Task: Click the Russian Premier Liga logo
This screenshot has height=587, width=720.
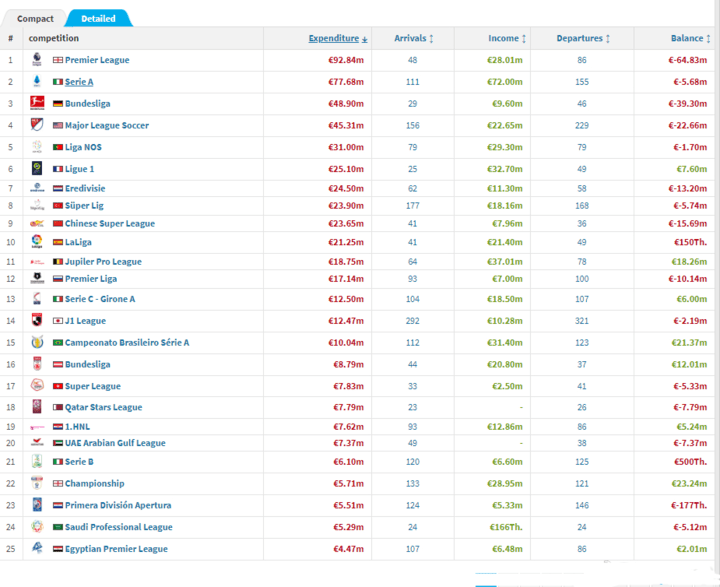Action: [37, 278]
